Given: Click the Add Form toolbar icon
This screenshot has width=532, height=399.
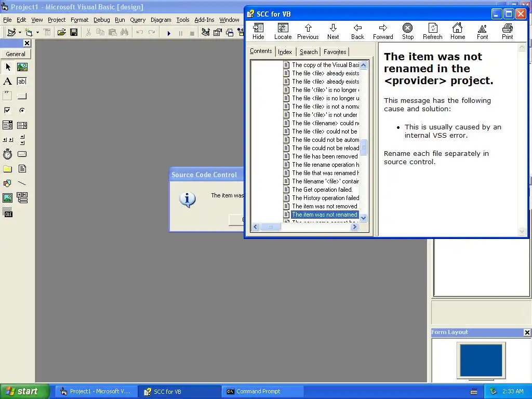Looking at the screenshot, I should point(29,32).
